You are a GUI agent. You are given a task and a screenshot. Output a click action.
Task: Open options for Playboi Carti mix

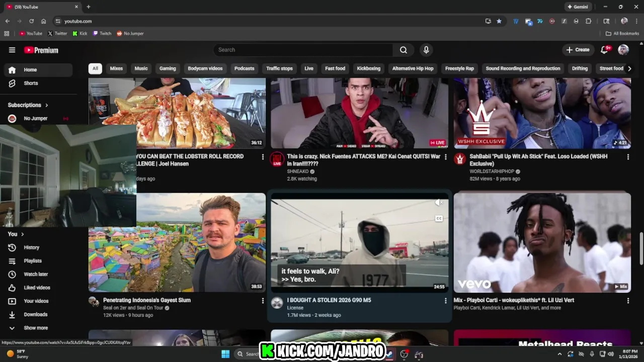628,301
